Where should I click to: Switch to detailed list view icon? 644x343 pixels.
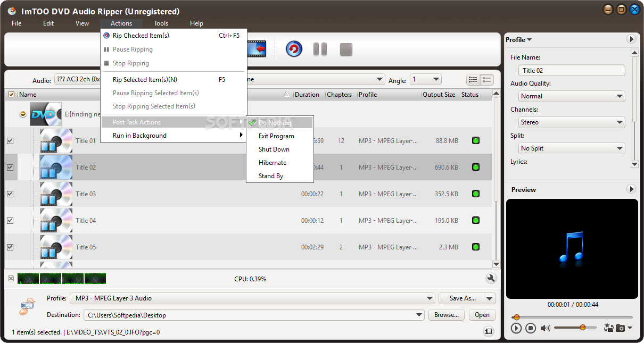473,80
